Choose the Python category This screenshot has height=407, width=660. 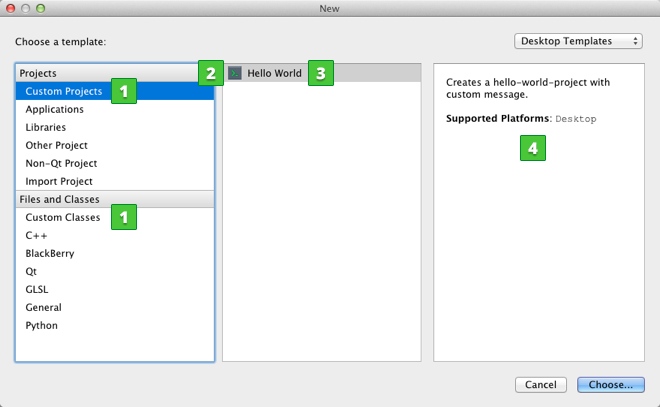coord(42,325)
